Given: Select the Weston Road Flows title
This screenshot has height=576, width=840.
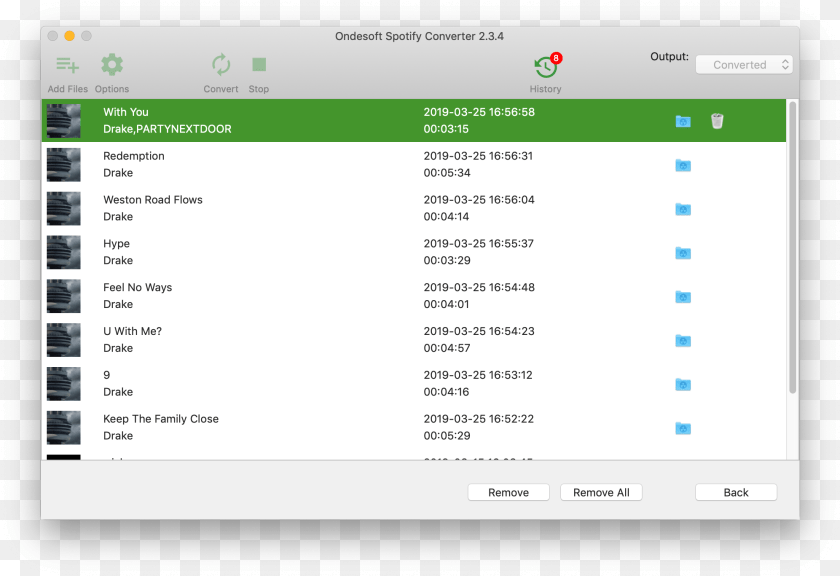Looking at the screenshot, I should click(153, 200).
